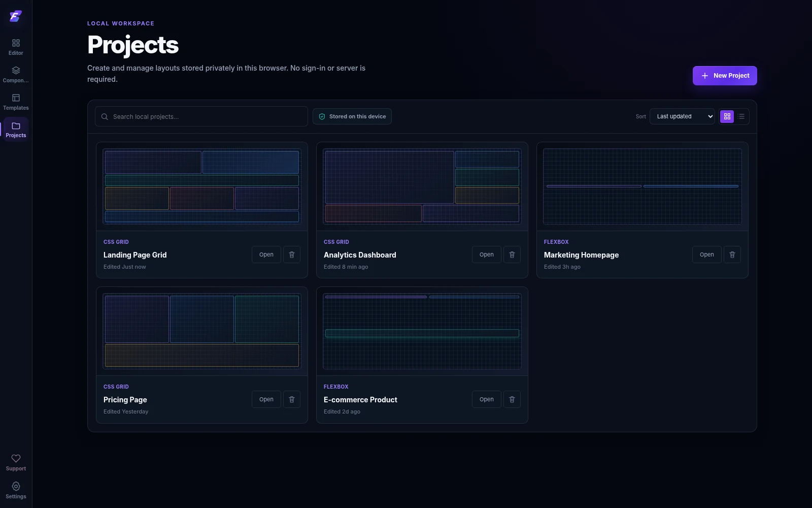Click the Analytics Dashboard title
The width and height of the screenshot is (812, 508).
[360, 255]
